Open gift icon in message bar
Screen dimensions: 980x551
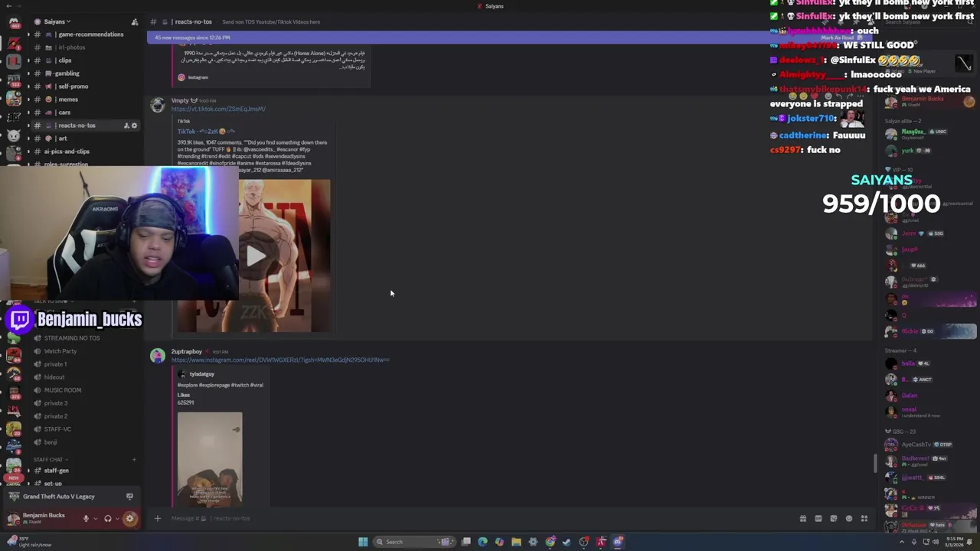(x=803, y=519)
